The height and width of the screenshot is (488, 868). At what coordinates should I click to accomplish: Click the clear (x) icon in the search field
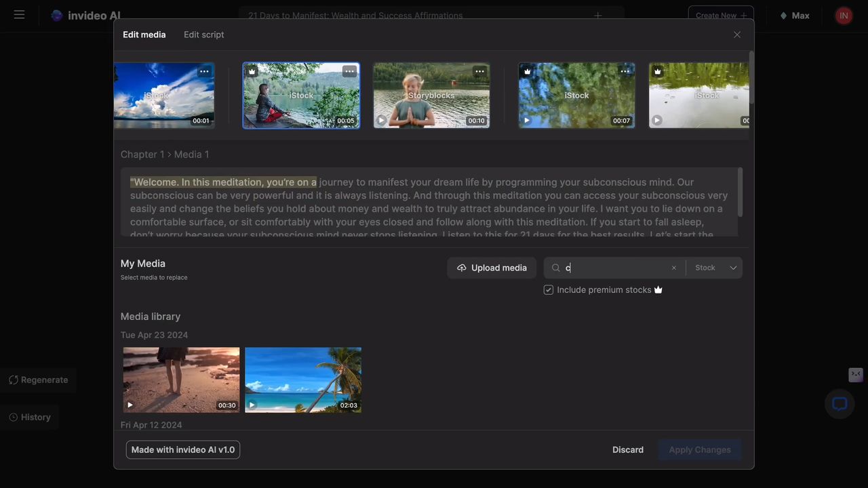(x=673, y=268)
